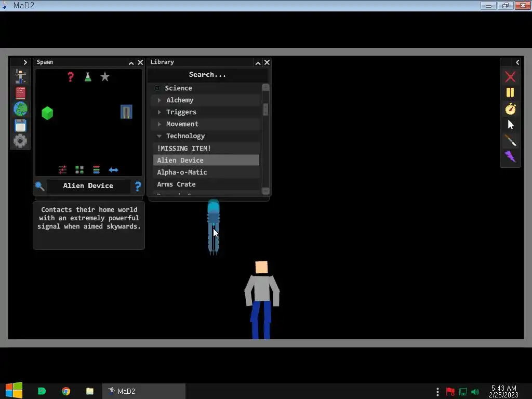Click the Alien Device name field
The image size is (532, 399).
click(88, 185)
